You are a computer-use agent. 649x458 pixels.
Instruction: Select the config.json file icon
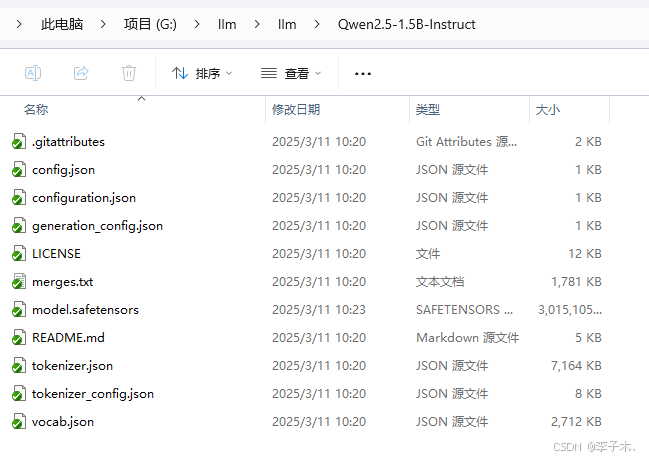(19, 170)
